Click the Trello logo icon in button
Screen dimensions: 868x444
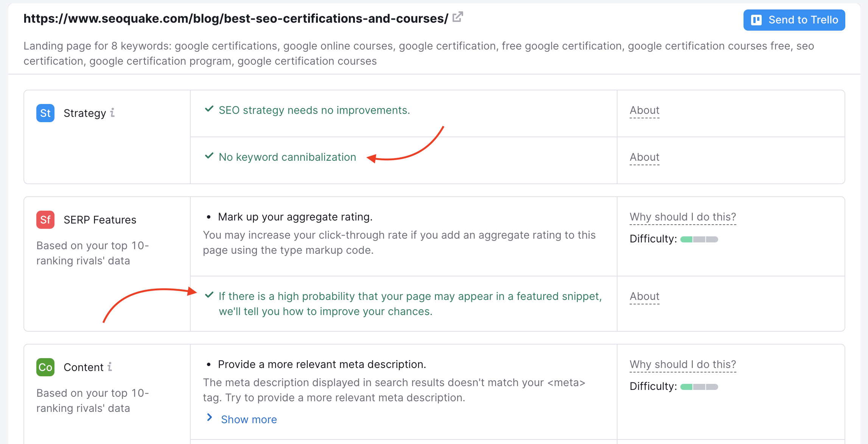(x=756, y=20)
